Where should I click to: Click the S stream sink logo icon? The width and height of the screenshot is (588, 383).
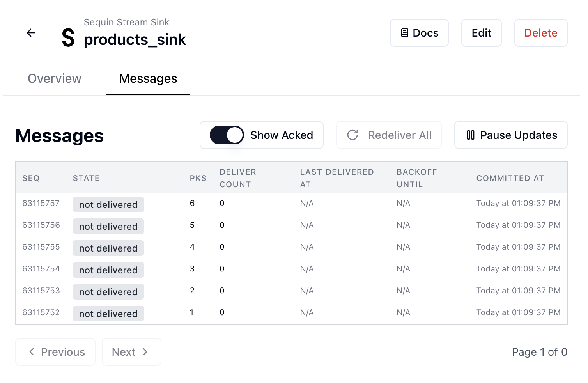tap(67, 38)
